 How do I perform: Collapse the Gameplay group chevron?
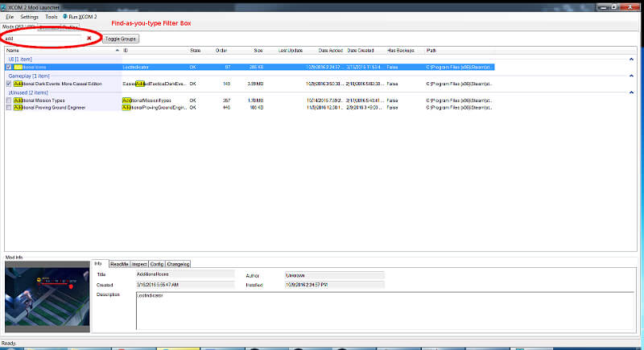point(630,76)
